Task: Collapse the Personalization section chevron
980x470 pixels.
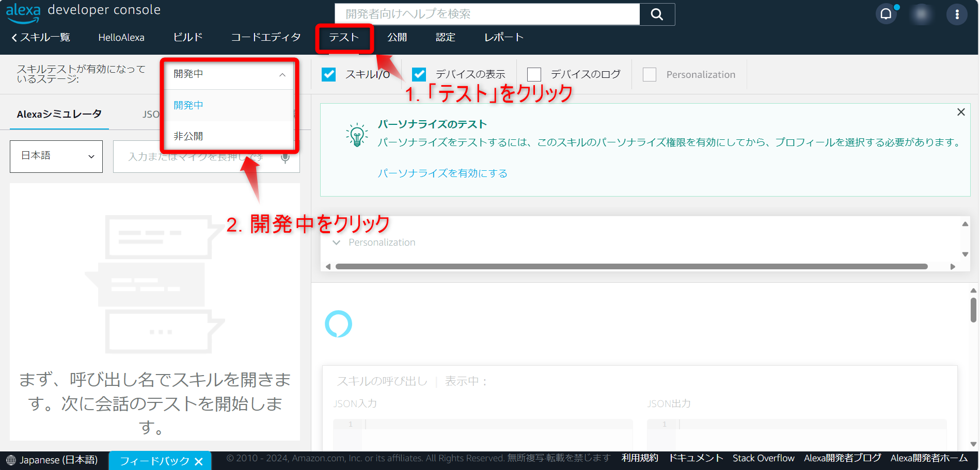Action: coord(336,242)
